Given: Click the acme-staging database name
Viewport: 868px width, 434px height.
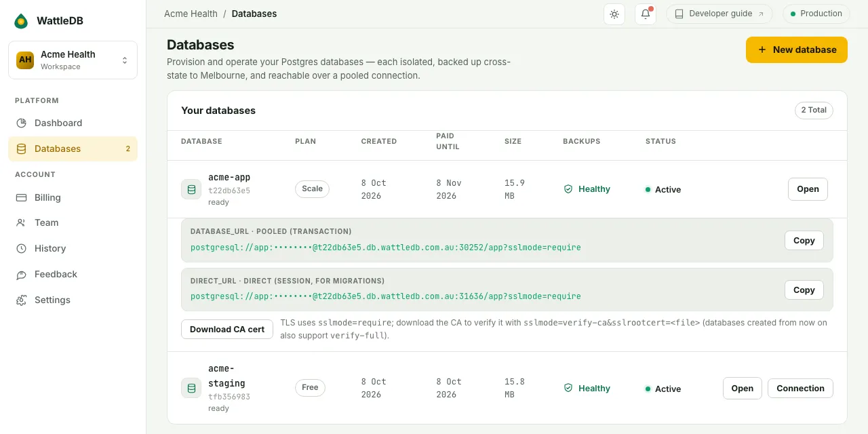Looking at the screenshot, I should tap(226, 376).
